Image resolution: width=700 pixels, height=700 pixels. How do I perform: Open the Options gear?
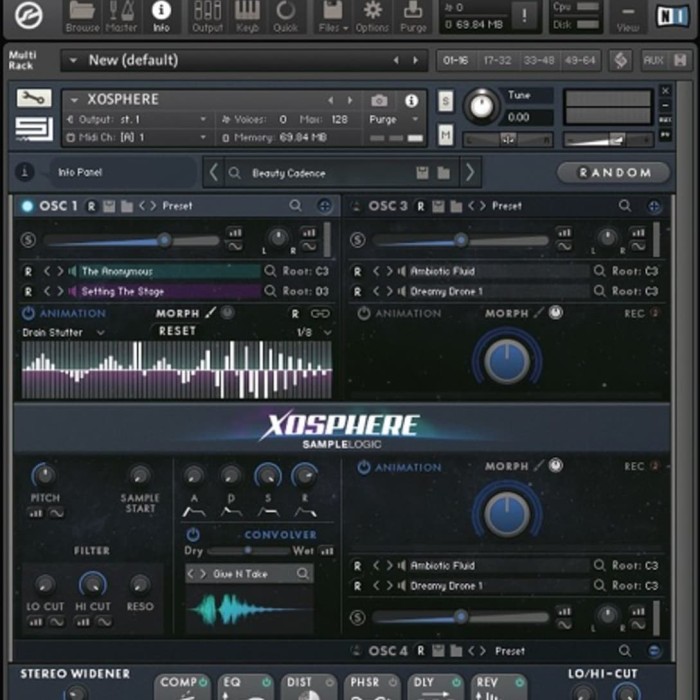(372, 17)
